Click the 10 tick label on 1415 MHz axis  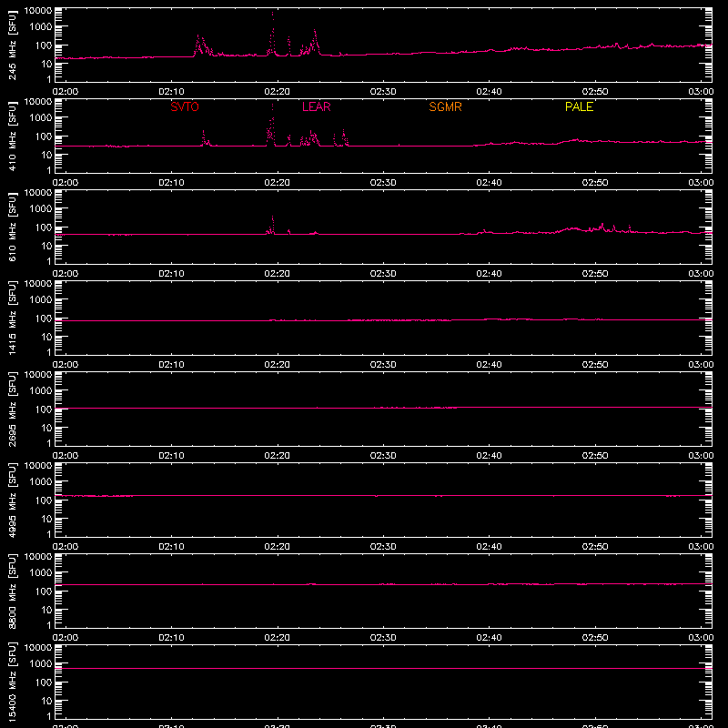click(x=46, y=337)
